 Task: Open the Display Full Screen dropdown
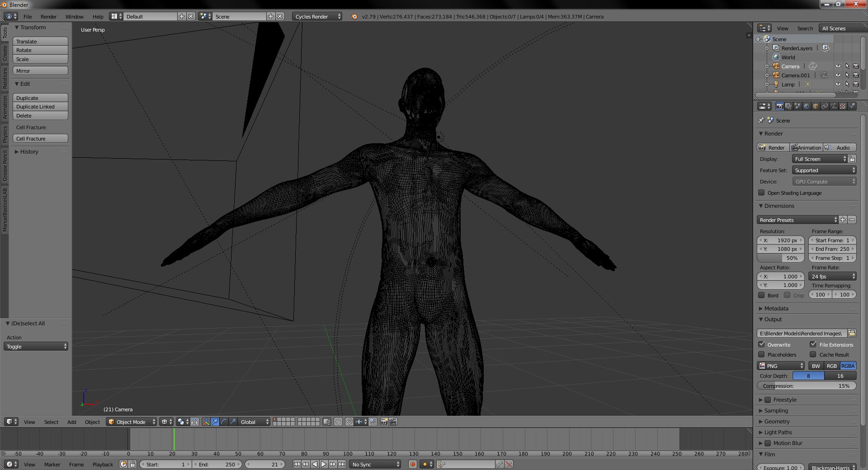coord(820,159)
